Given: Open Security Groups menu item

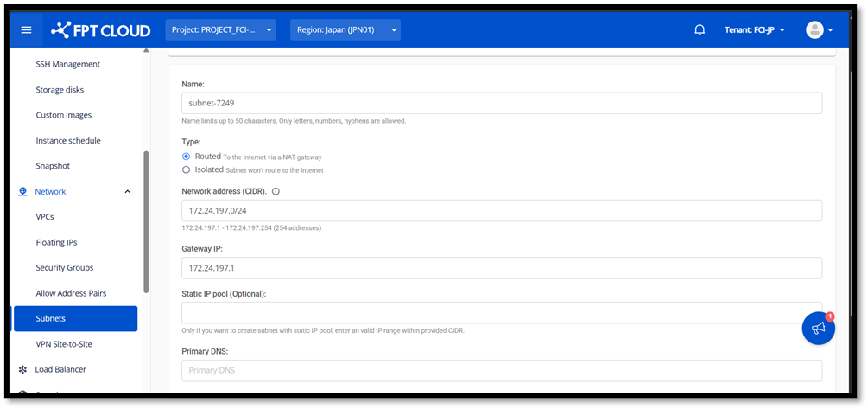Looking at the screenshot, I should (64, 268).
